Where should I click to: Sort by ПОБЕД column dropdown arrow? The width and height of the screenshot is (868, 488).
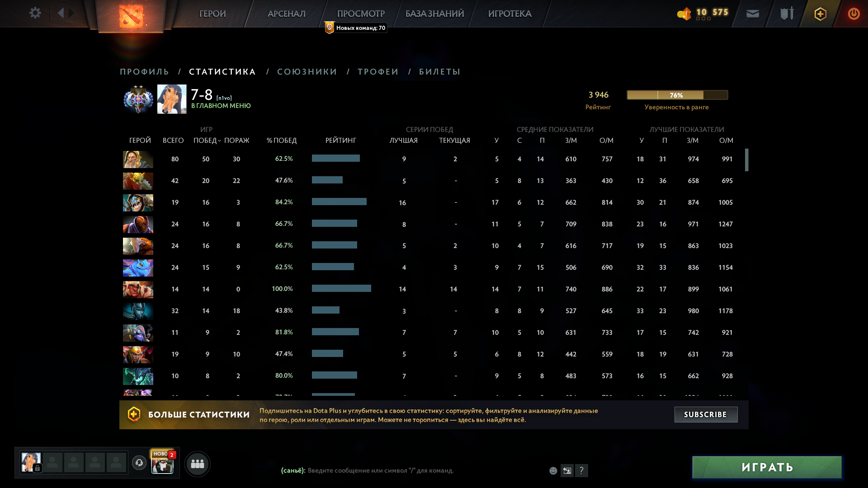pos(219,141)
